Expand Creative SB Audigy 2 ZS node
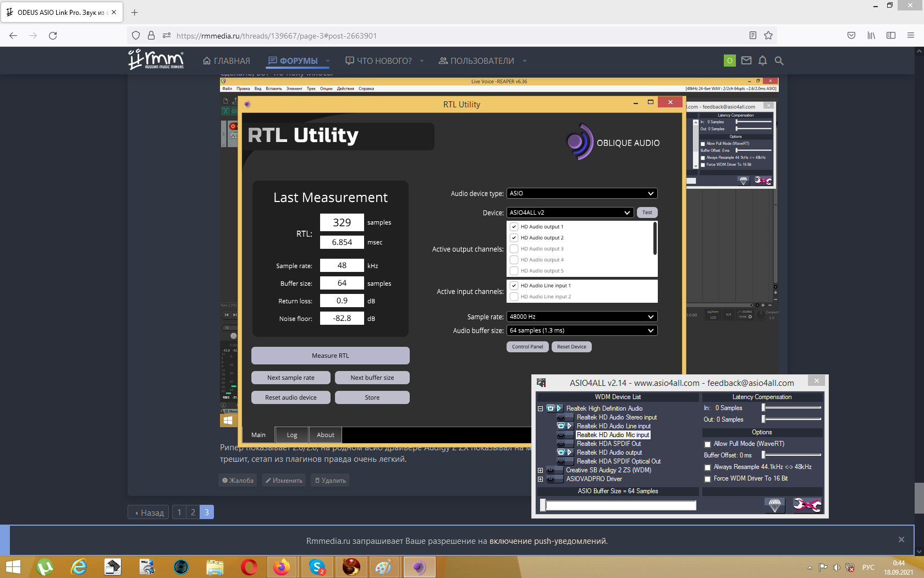This screenshot has height=578, width=924. 540,470
